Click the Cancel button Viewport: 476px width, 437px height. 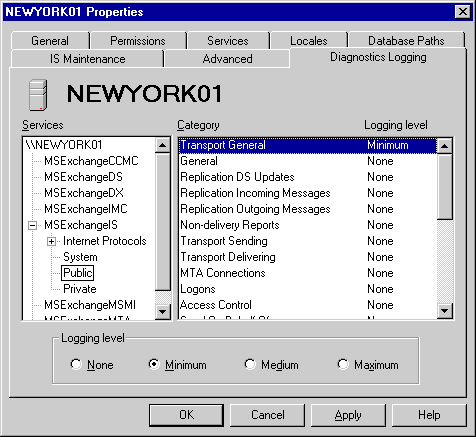coord(268,415)
